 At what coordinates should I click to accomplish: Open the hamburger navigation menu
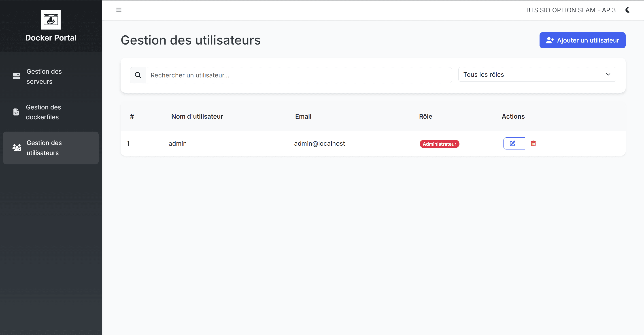tap(119, 10)
